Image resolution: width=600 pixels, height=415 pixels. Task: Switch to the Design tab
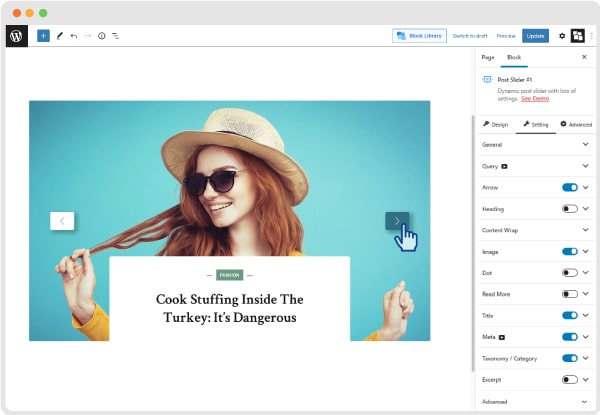coord(495,124)
